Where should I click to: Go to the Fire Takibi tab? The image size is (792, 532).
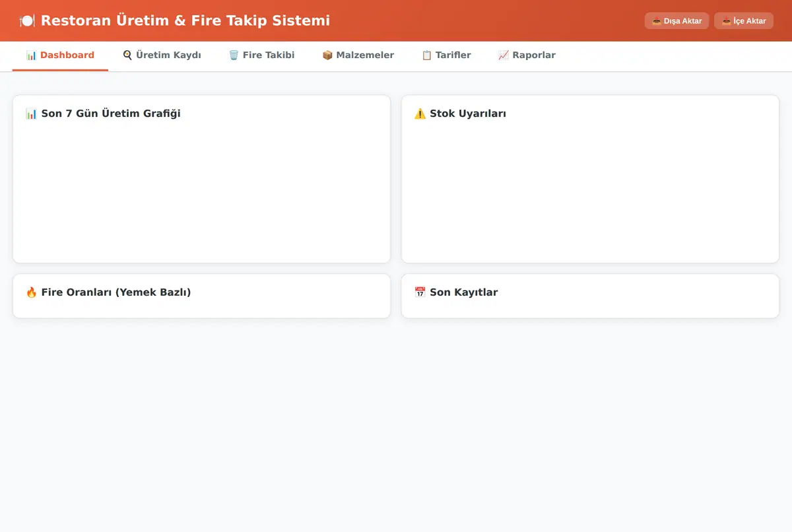(x=261, y=55)
